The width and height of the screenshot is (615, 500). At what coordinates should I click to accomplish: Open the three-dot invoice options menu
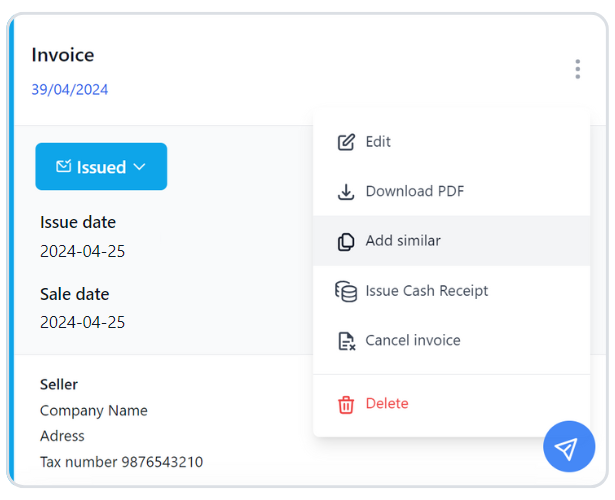pos(577,69)
